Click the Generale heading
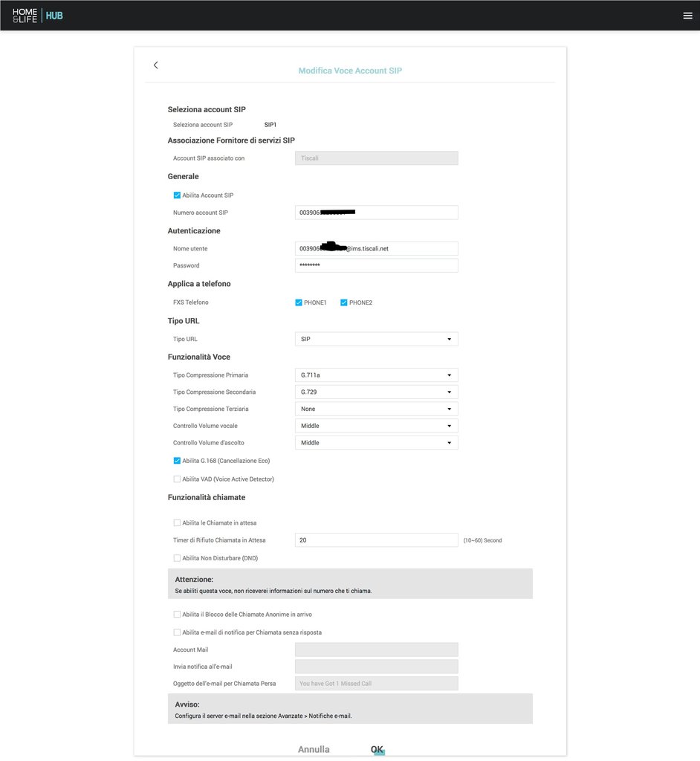Screen dimensions: 700x761 (183, 177)
